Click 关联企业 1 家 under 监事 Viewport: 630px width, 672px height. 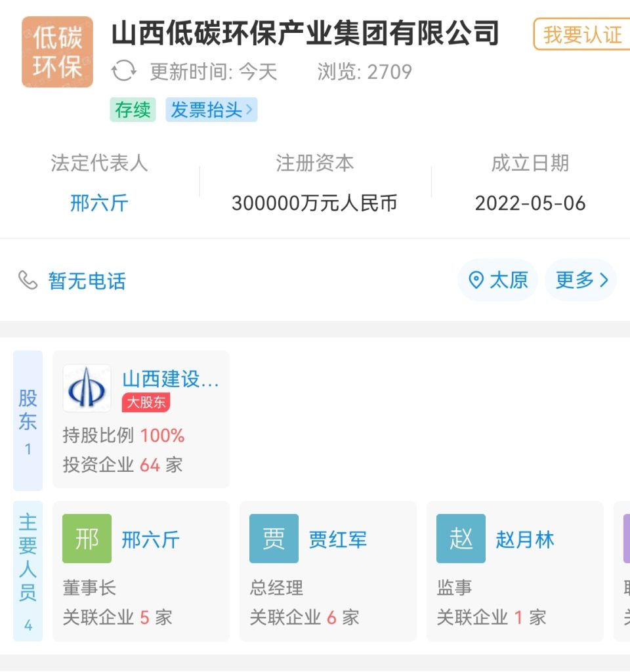[x=491, y=618]
